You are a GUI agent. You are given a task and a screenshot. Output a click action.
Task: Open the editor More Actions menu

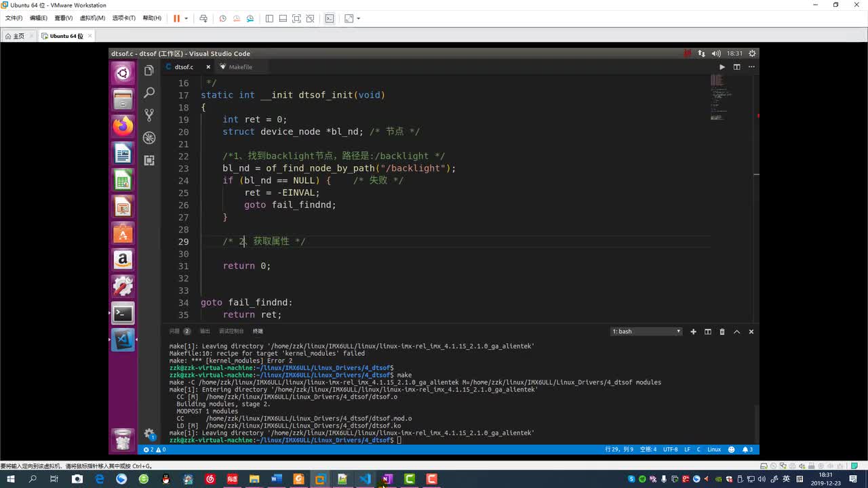click(751, 67)
